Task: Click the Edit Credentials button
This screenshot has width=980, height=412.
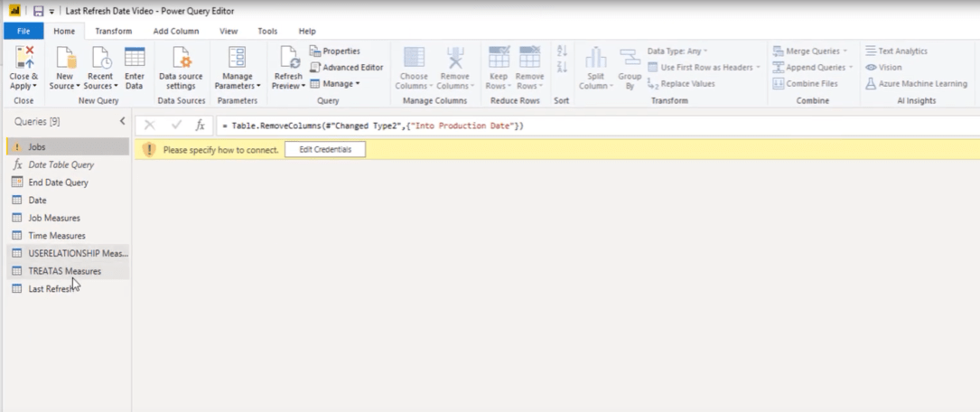Action: click(x=325, y=149)
